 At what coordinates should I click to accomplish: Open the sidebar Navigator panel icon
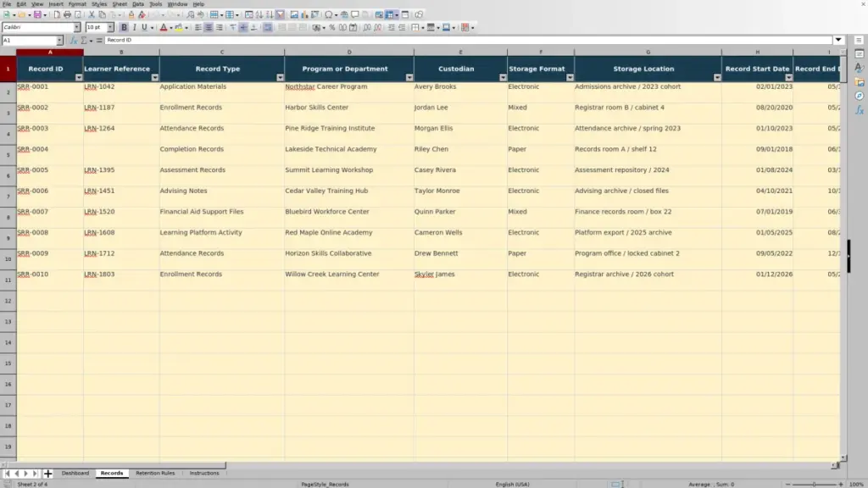pyautogui.click(x=860, y=96)
